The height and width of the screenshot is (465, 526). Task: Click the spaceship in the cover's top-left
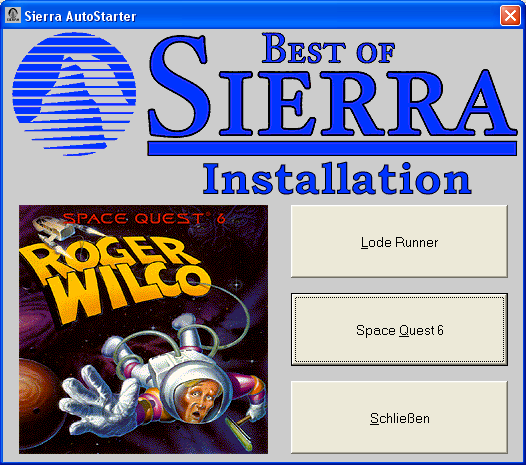55,228
